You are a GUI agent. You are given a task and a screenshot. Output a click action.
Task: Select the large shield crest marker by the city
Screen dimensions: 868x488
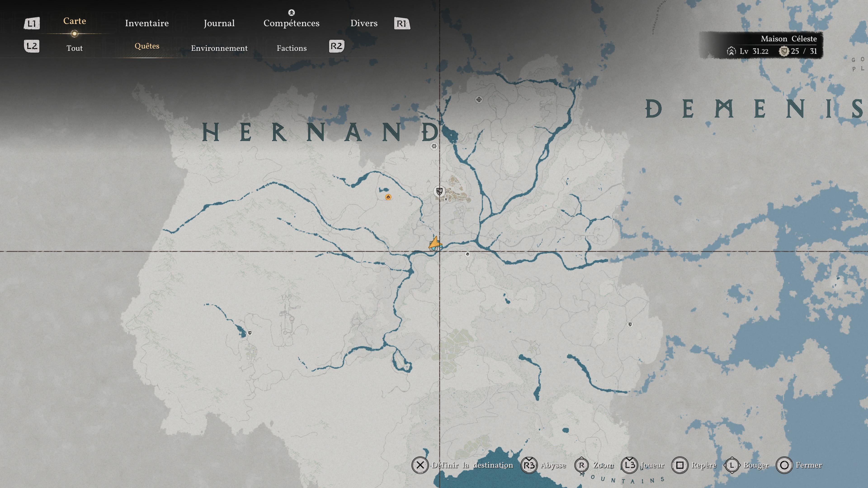[439, 192]
